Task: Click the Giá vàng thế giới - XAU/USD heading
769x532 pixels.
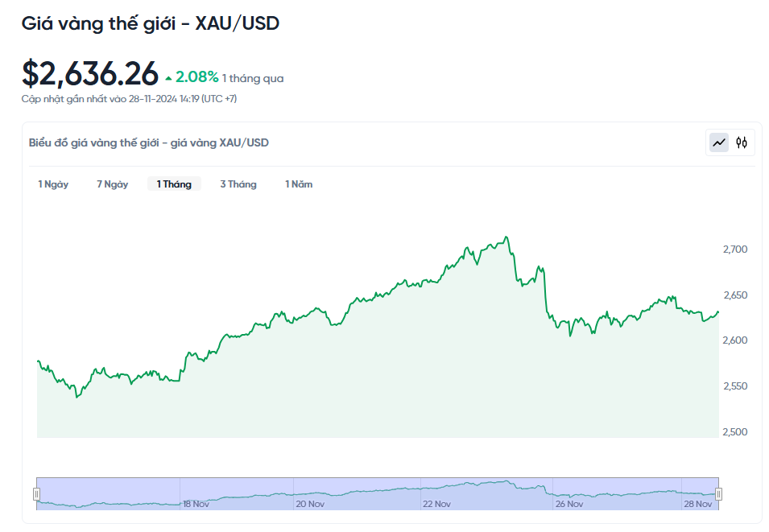Action: tap(151, 24)
